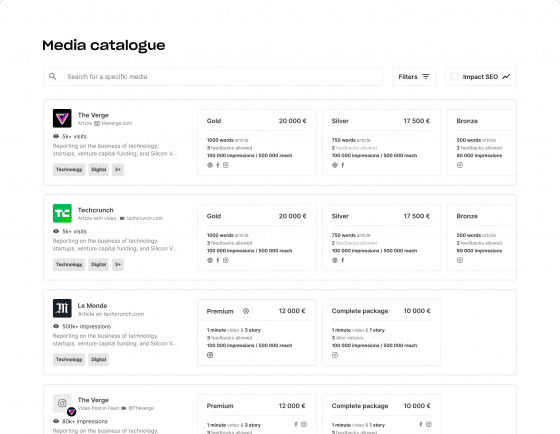Choose Techcrunch Bronze offer
This screenshot has width=560, height=434.
tap(482, 238)
